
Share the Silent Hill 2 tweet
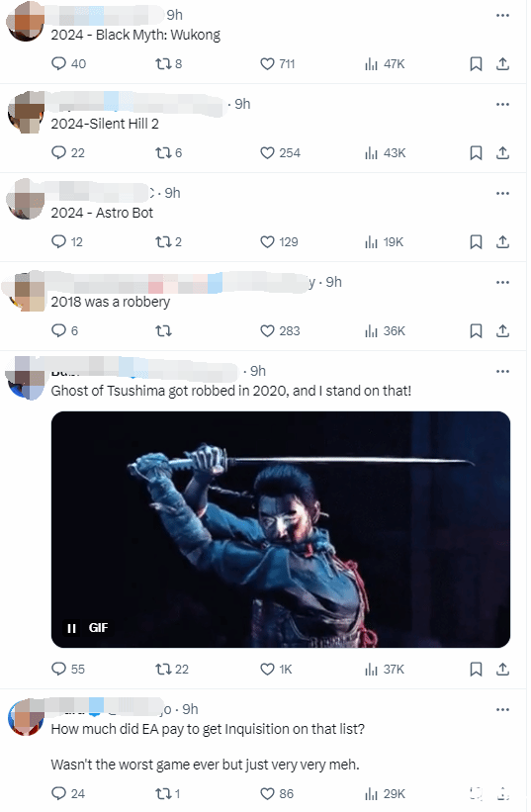[x=502, y=152]
